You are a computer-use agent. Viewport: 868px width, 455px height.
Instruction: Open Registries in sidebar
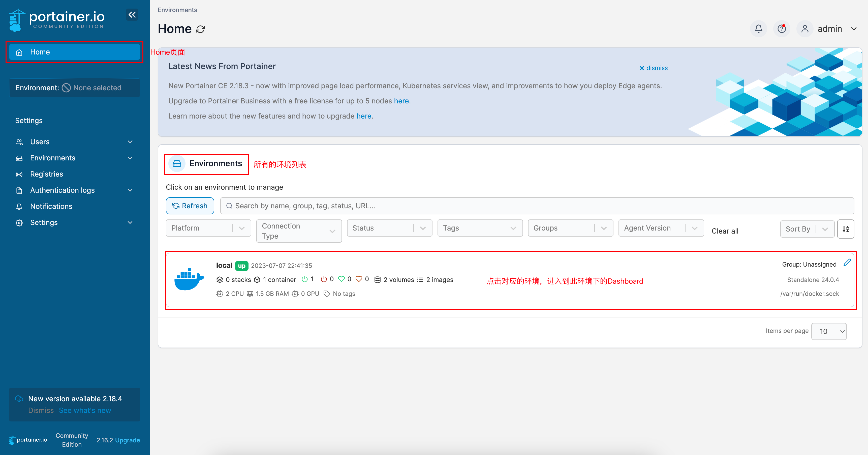coord(46,174)
